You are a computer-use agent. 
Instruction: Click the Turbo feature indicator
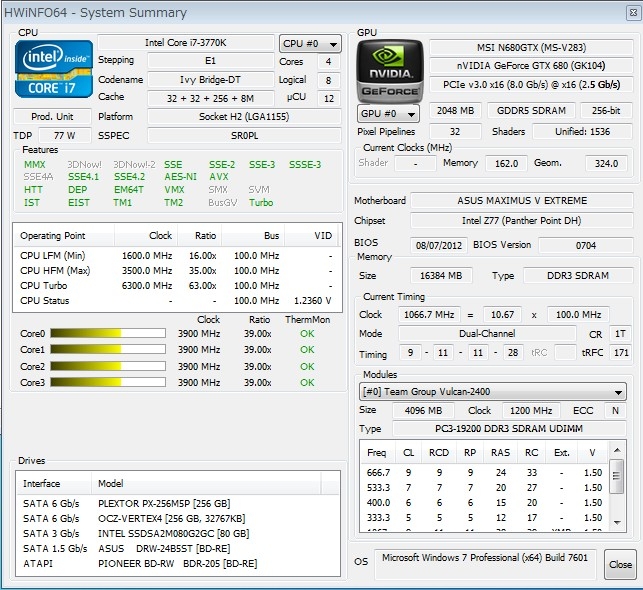click(x=261, y=203)
